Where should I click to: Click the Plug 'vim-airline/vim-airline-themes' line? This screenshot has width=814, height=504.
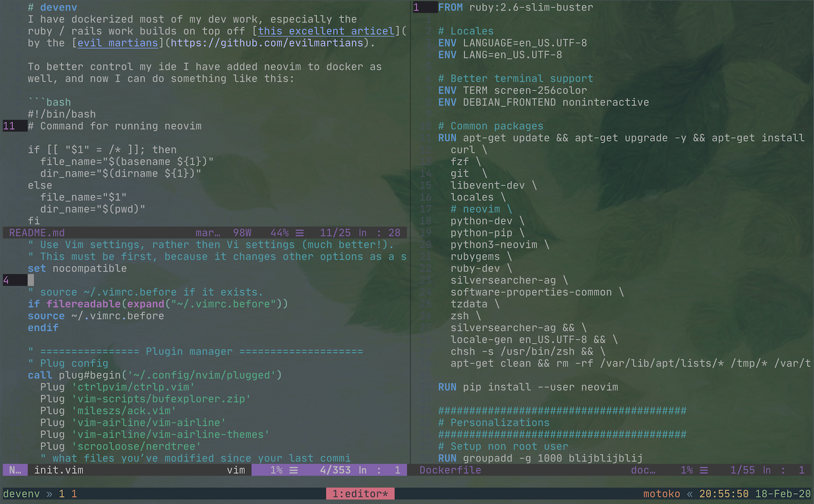155,435
